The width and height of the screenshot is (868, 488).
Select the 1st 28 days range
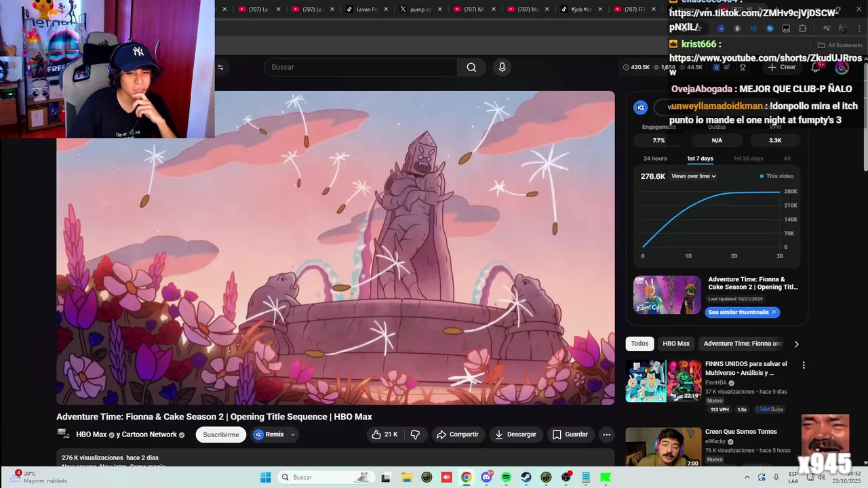point(748,159)
